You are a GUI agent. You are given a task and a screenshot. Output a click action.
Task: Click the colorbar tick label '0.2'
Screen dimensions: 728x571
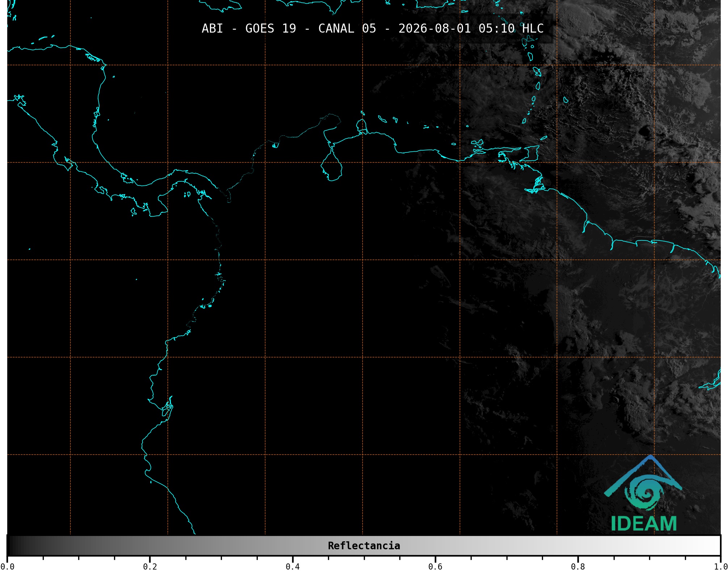pos(150,567)
